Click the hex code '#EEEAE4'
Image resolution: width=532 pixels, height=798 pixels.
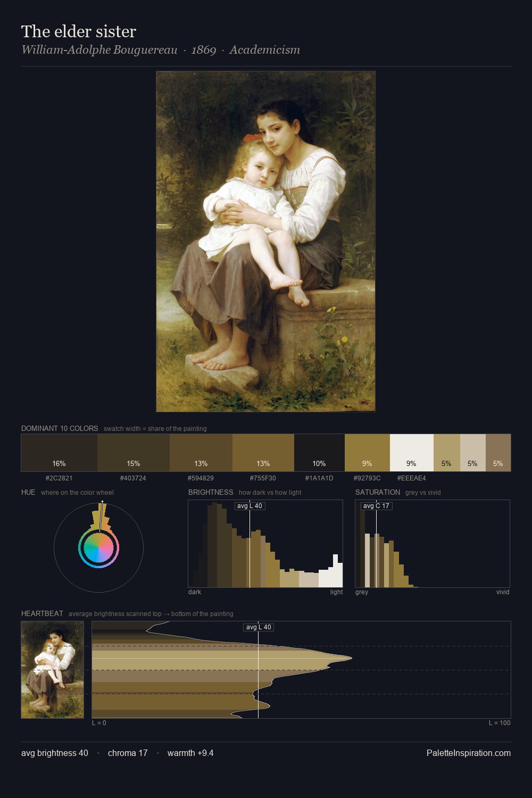(x=411, y=478)
